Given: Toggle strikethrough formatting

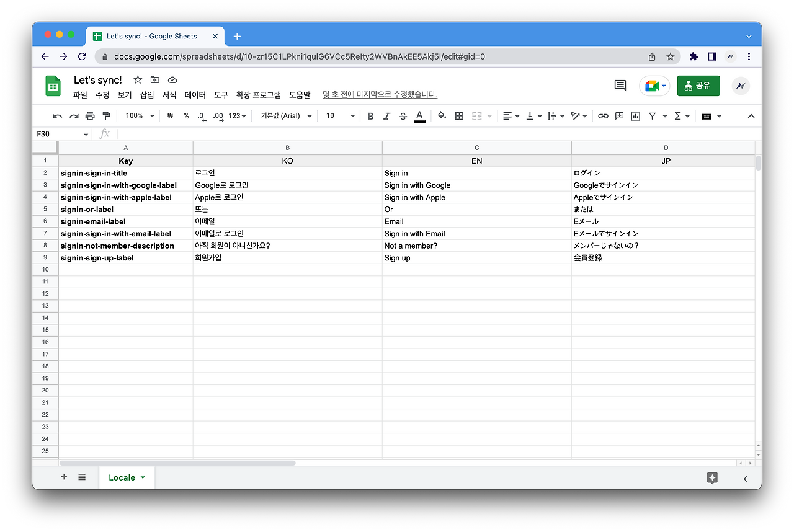Looking at the screenshot, I should 403,116.
